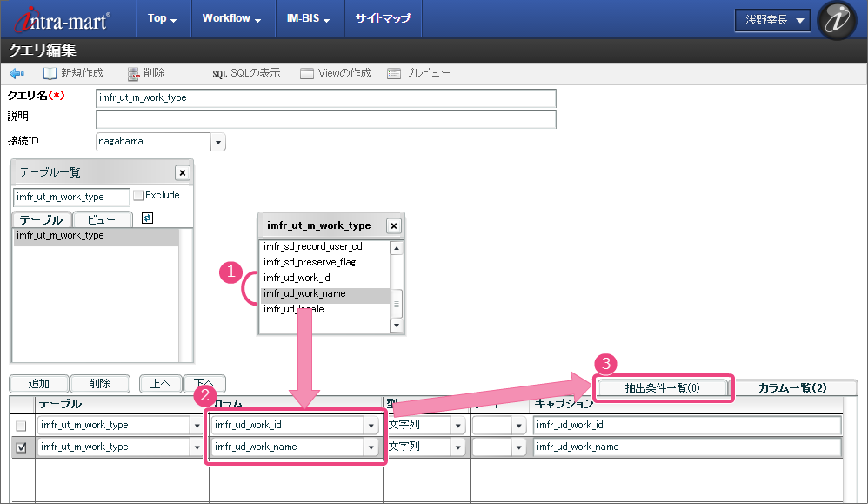This screenshot has height=504, width=868.
Task: Select imfr_ud_work_id in column list box
Action: click(324, 278)
